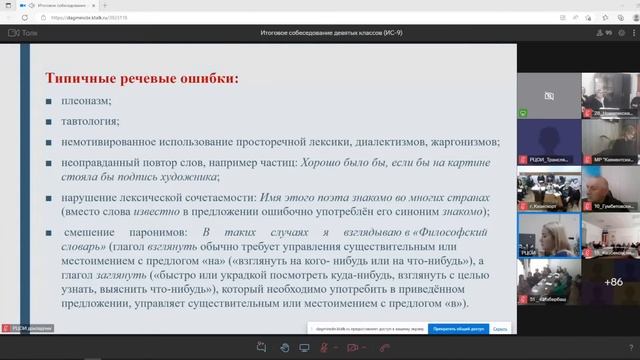Select the 'РЦОИ_Трансля...' participant tile
The height and width of the screenshot is (360, 640).
(549, 142)
